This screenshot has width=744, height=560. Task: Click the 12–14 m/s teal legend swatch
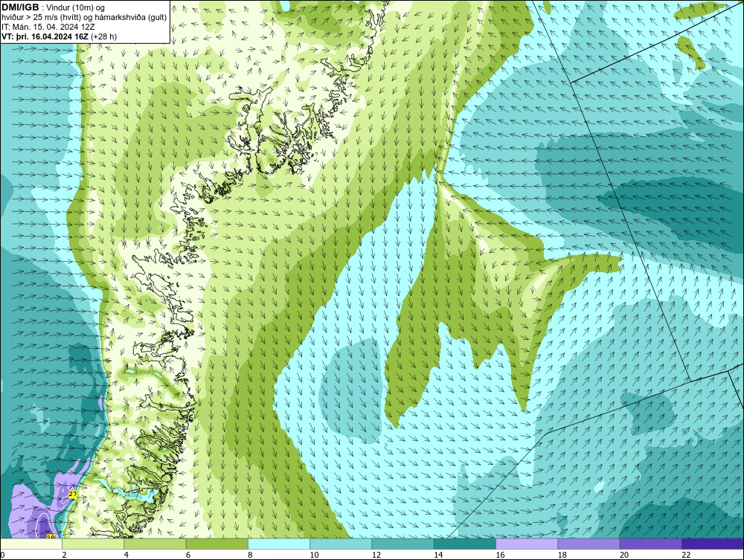coord(403,544)
